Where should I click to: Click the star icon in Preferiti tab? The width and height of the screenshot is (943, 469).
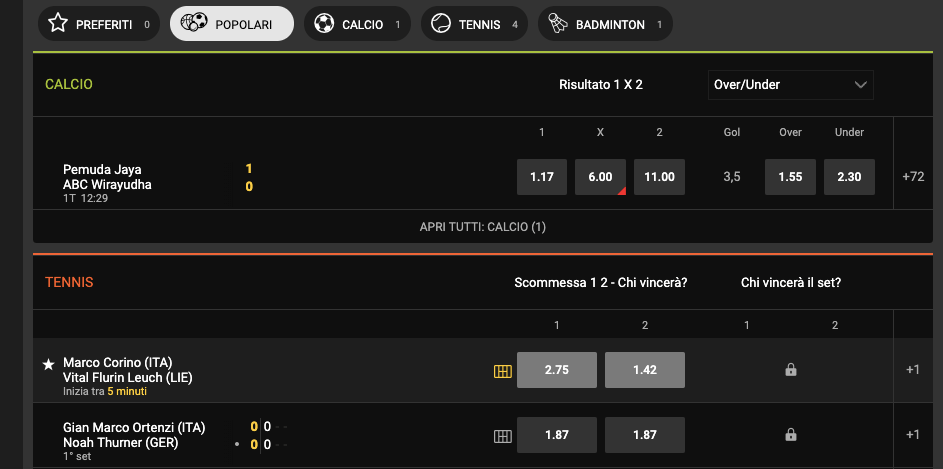point(58,23)
